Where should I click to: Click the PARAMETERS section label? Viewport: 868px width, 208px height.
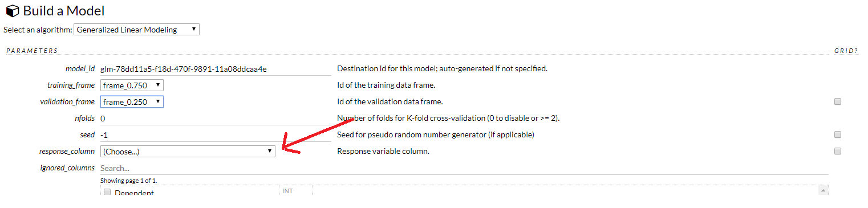pos(32,51)
